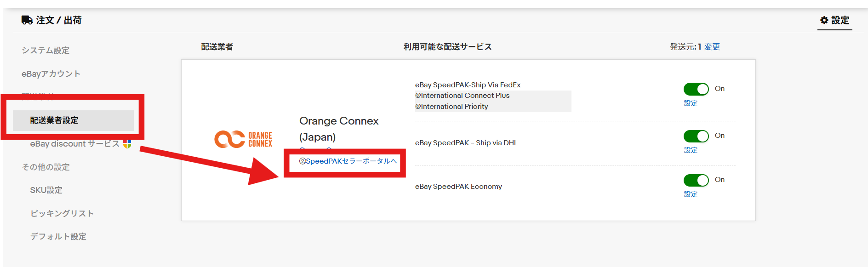Screen dimensions: 868x267
Task: Open eBay discount サービス in the sidebar
Action: [x=75, y=144]
